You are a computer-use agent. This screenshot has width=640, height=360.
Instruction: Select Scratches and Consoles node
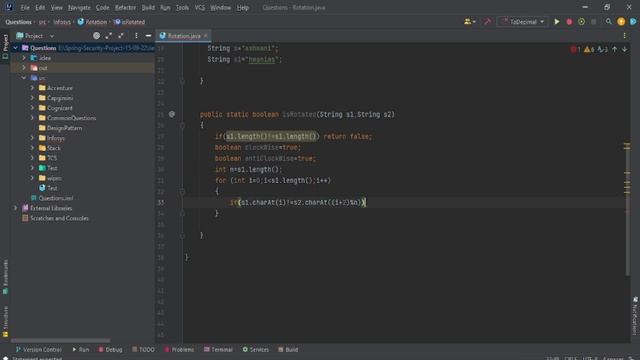[56, 218]
